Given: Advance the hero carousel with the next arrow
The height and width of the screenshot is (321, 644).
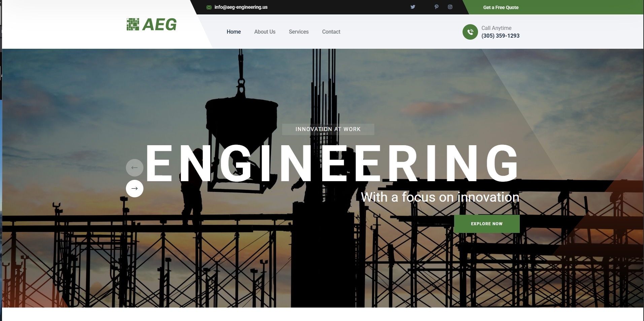Looking at the screenshot, I should (x=135, y=189).
